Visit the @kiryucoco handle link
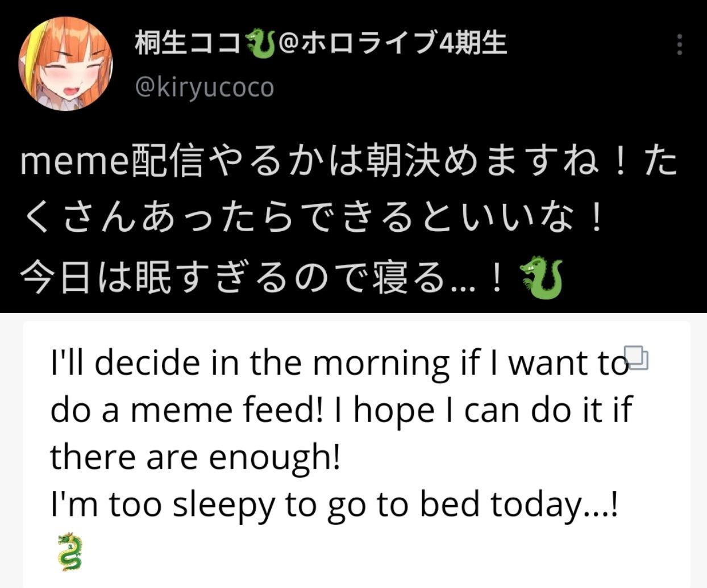 (x=205, y=87)
